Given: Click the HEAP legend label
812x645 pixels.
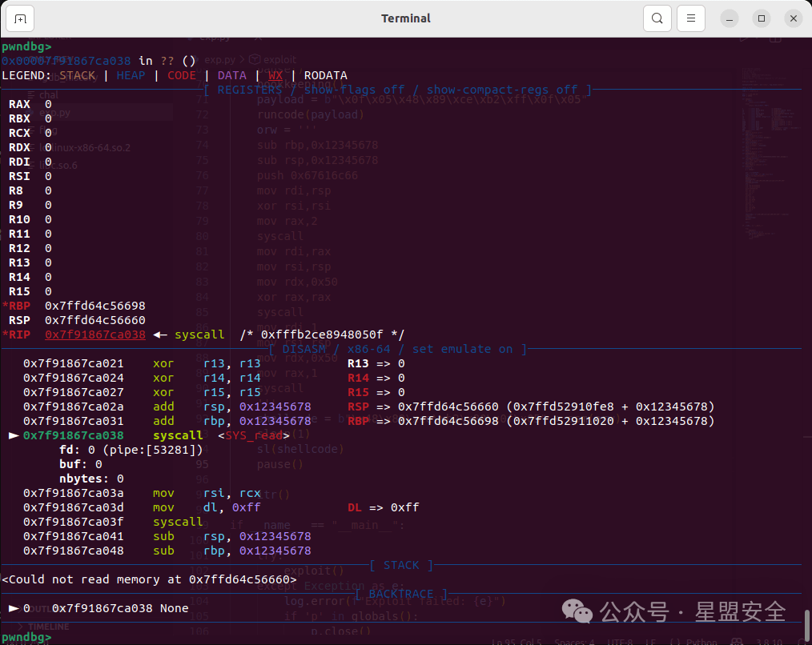Looking at the screenshot, I should (131, 75).
